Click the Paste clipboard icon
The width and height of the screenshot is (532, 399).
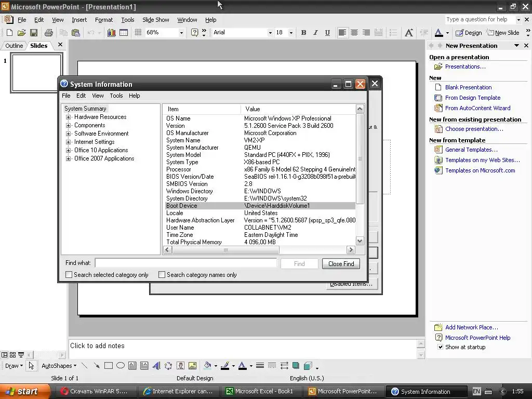[76, 33]
